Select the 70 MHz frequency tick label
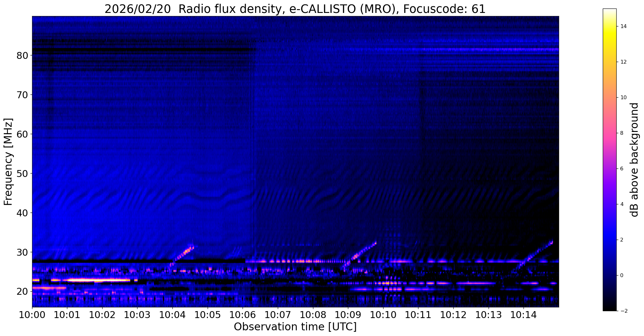The width and height of the screenshot is (644, 336). point(22,95)
